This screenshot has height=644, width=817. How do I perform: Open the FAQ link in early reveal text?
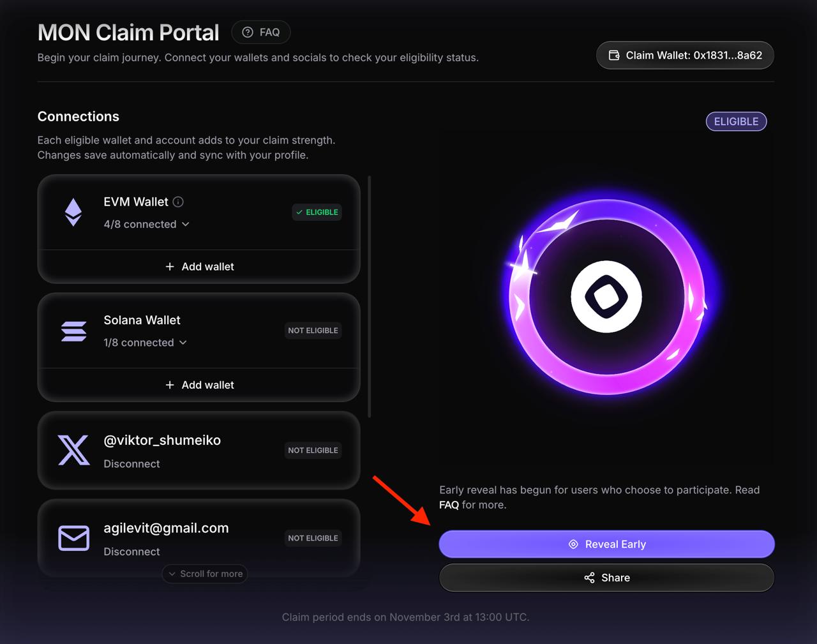pos(449,505)
